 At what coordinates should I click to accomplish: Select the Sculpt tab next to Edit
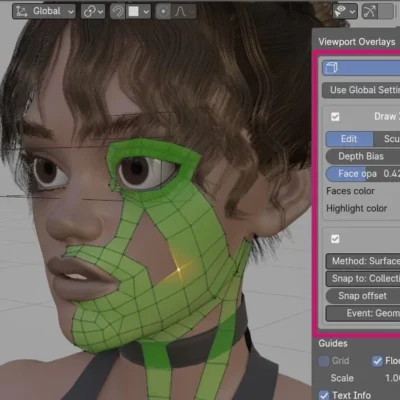(x=387, y=139)
